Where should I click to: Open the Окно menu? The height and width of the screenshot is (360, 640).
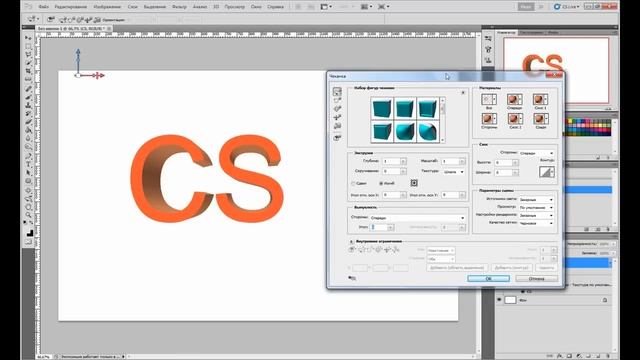(256, 7)
